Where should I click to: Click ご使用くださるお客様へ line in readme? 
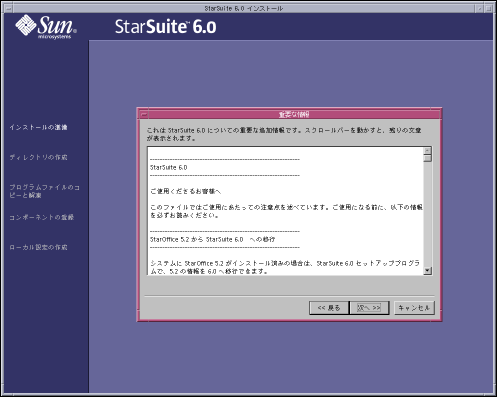coord(185,191)
